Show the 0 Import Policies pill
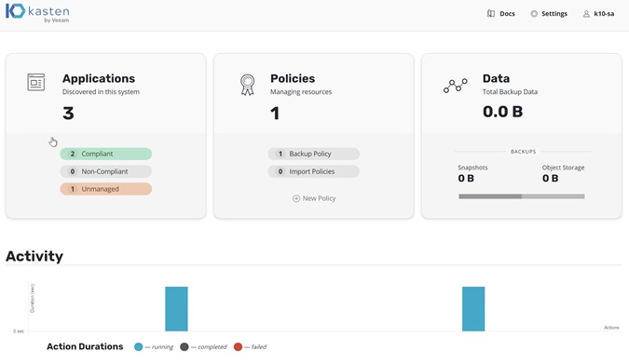This screenshot has width=629, height=364. (314, 171)
